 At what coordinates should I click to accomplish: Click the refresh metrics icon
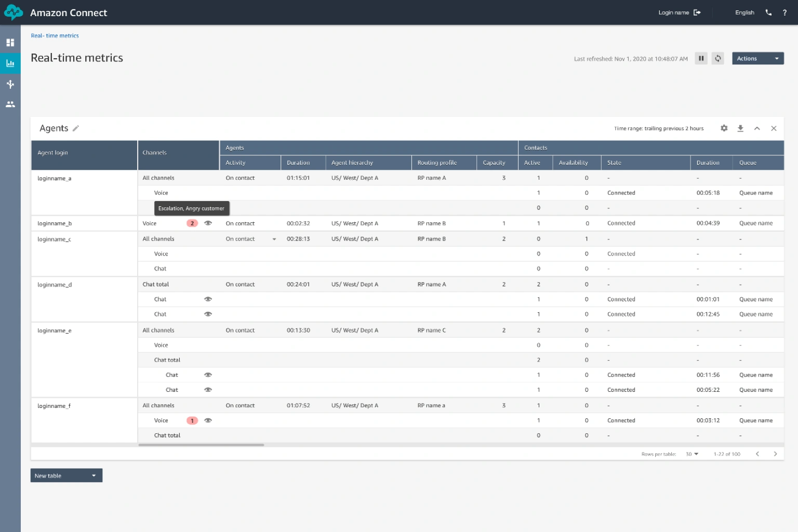click(x=718, y=58)
